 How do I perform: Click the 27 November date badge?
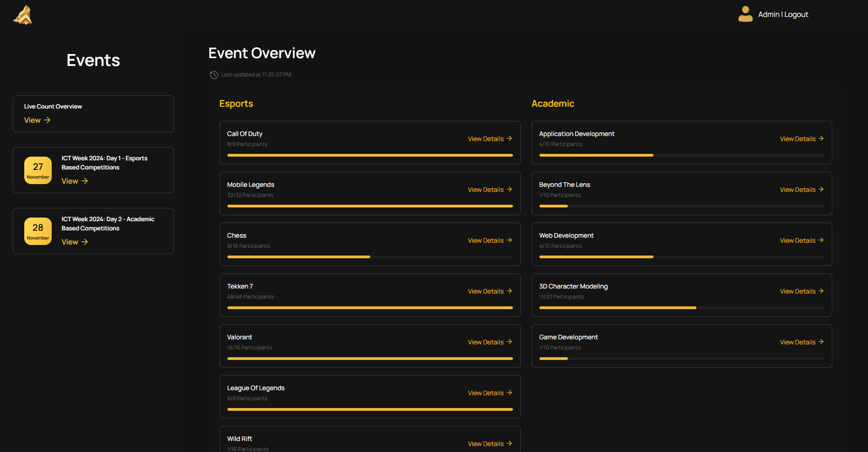click(x=38, y=170)
